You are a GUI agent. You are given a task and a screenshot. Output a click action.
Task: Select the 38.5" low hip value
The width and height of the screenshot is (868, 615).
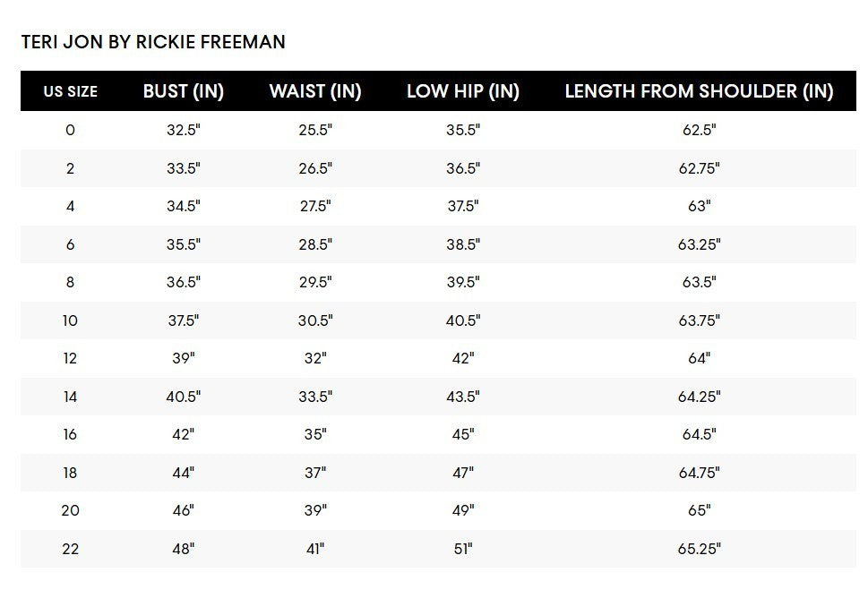pyautogui.click(x=463, y=244)
